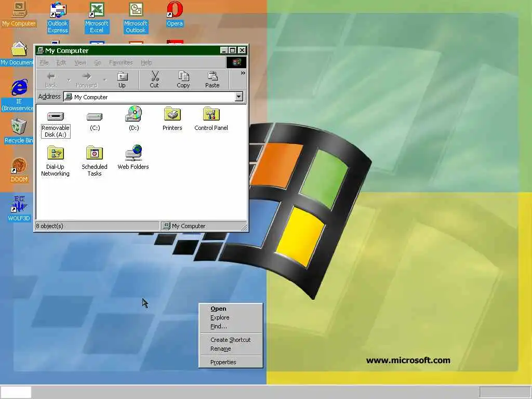This screenshot has height=399, width=532.
Task: Open the Go menu
Action: [97, 62]
